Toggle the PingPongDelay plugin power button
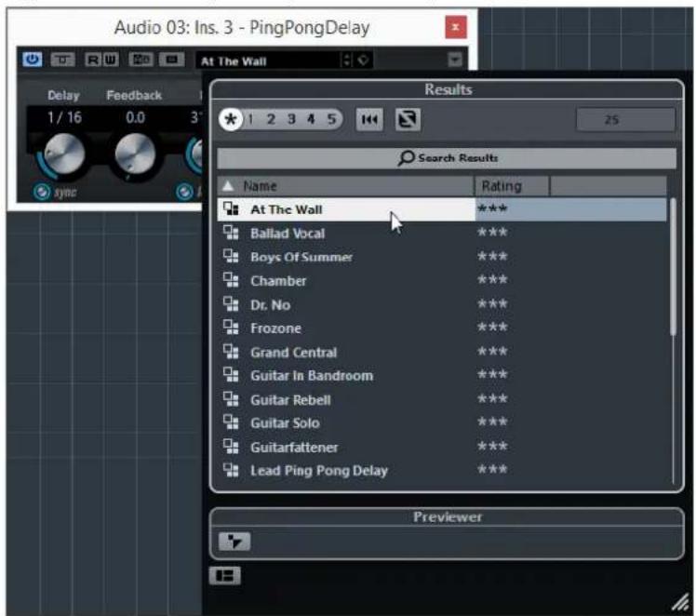 [32, 60]
